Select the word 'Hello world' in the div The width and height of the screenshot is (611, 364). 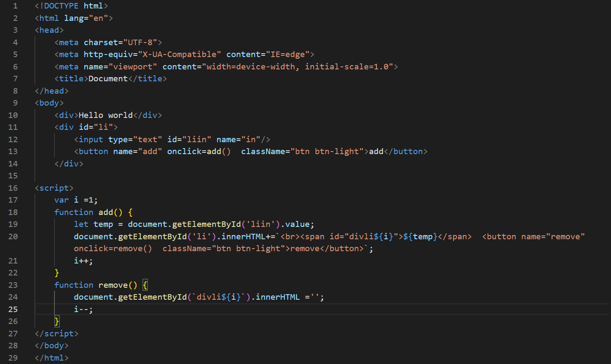[x=106, y=115]
